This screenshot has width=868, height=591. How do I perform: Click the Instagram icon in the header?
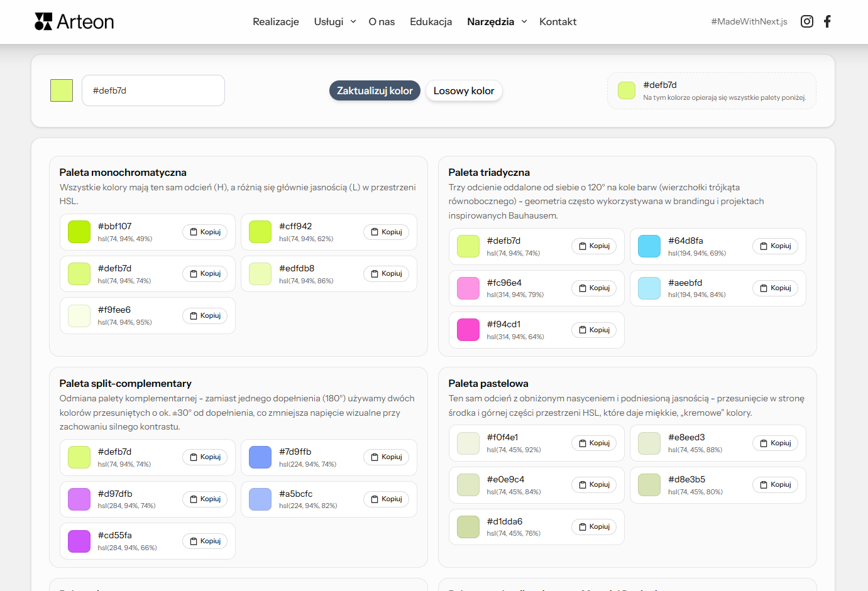tap(807, 21)
